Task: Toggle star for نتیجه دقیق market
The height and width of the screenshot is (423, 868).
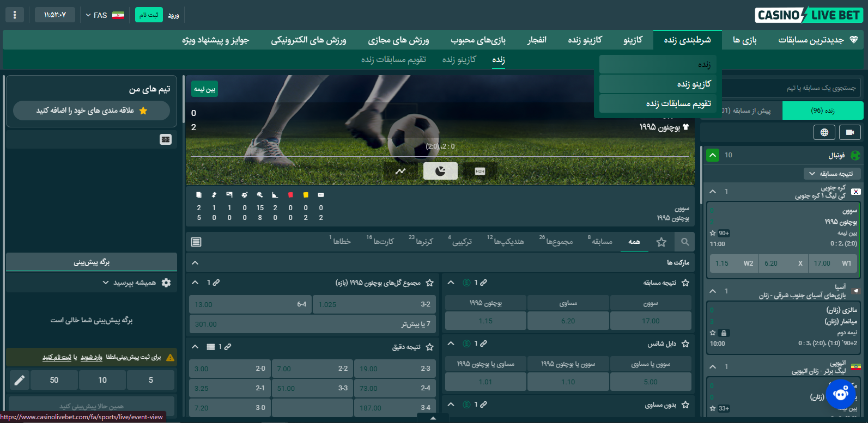Action: [429, 347]
